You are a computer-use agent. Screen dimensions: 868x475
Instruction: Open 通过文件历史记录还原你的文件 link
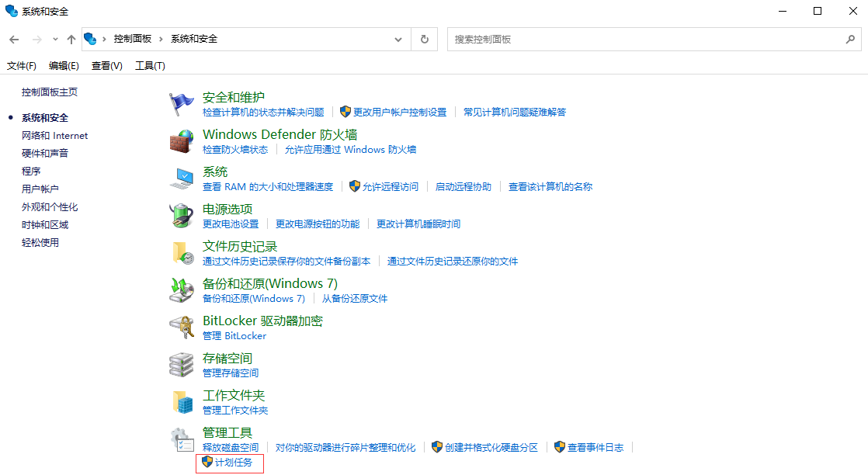tap(453, 262)
